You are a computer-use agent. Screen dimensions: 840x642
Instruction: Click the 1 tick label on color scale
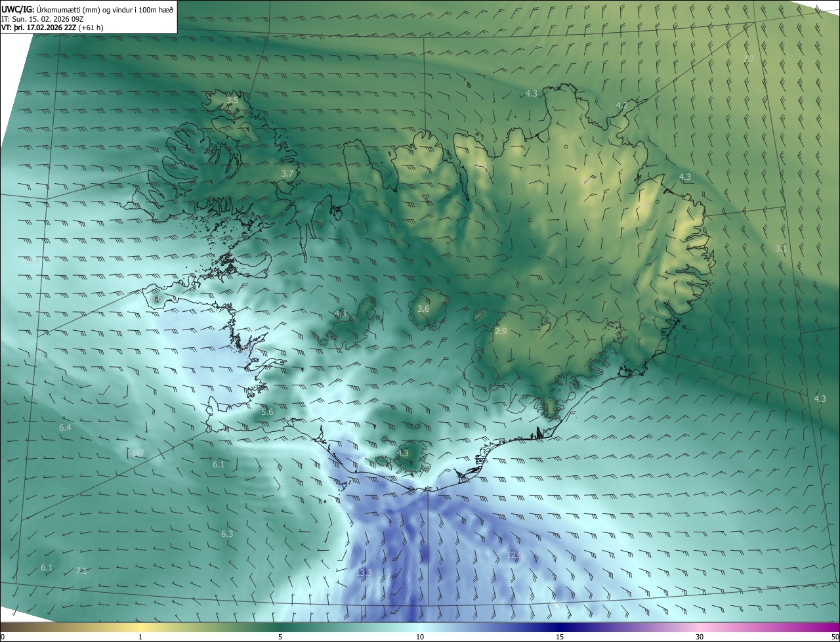coord(140,637)
